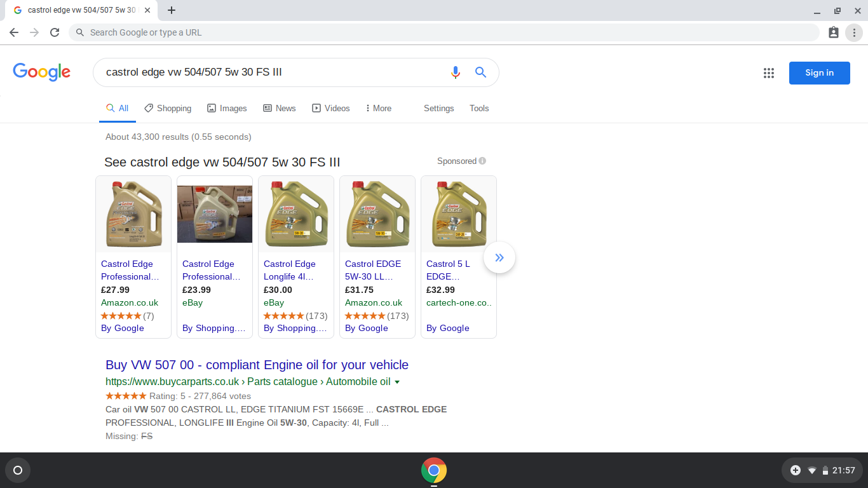Click the £31.75 oil bottle thumbnail
This screenshot has width=868, height=488.
tap(377, 214)
